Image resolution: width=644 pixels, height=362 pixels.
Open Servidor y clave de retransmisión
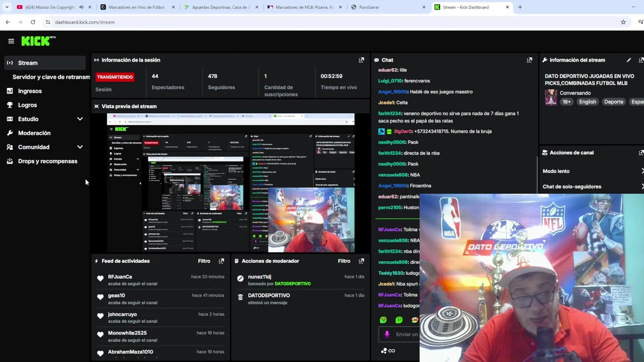coord(51,77)
